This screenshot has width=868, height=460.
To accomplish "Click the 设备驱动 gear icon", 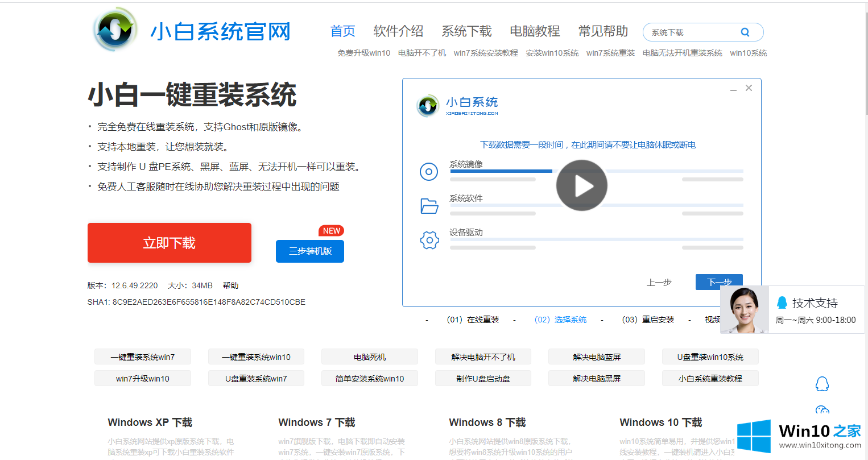I will point(429,241).
